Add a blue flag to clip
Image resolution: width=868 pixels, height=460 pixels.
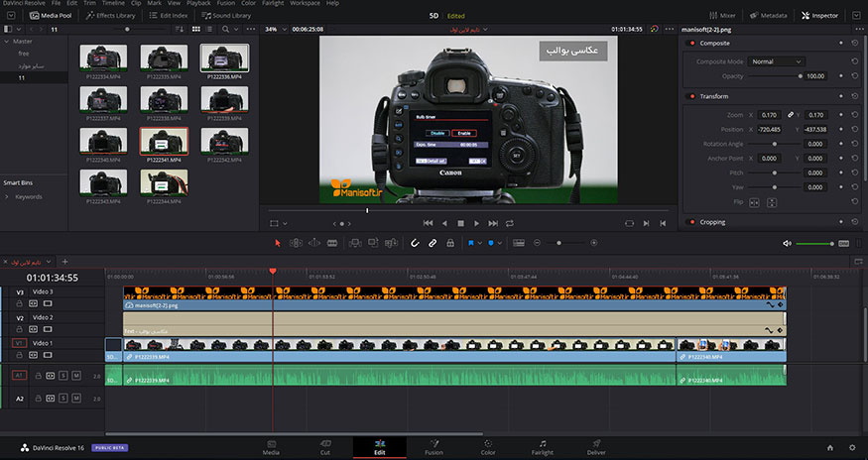471,243
